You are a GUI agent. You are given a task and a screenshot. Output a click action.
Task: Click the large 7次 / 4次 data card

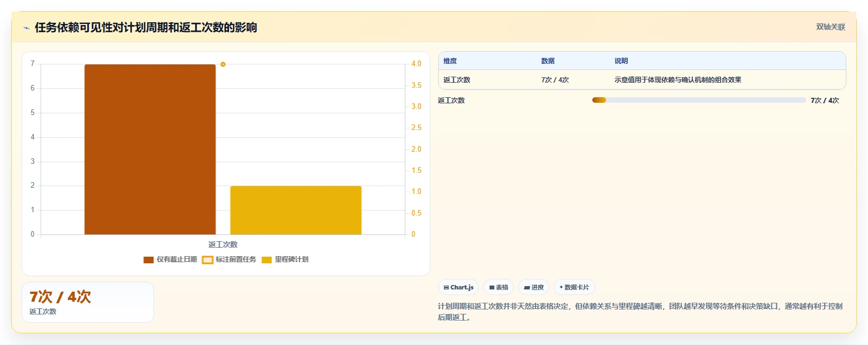[x=88, y=302]
